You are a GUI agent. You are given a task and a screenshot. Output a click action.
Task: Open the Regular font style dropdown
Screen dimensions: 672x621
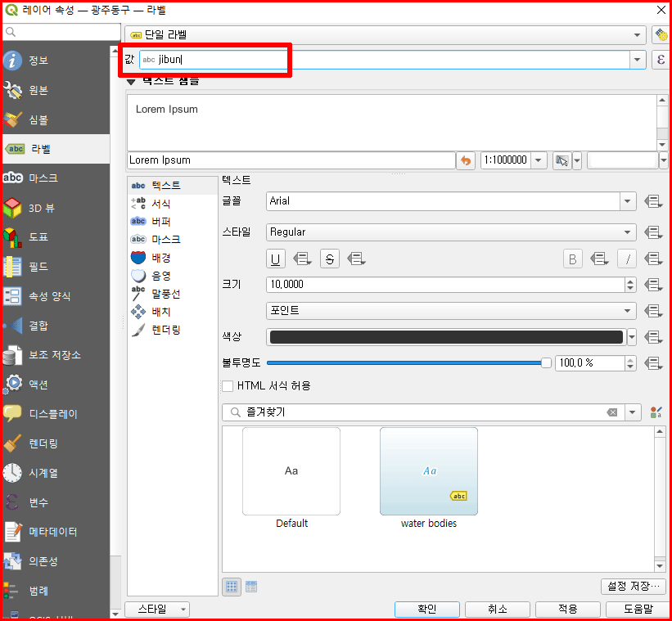tap(451, 232)
